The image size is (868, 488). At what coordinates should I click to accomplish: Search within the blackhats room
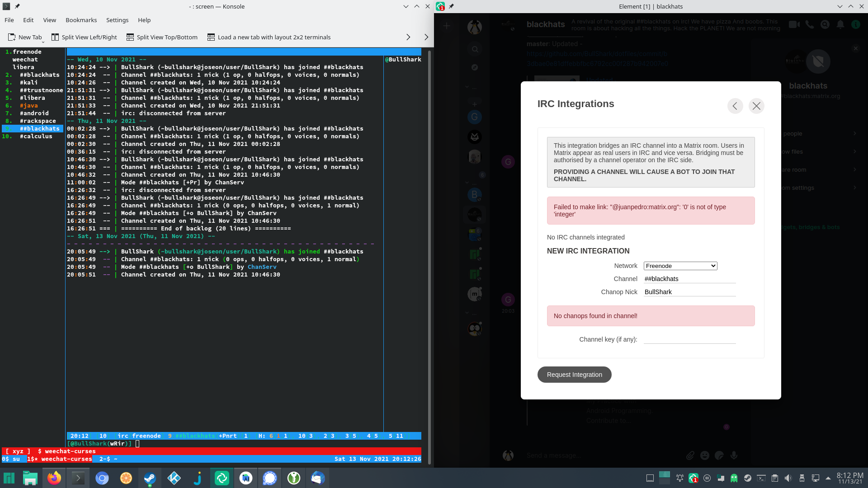pyautogui.click(x=825, y=24)
